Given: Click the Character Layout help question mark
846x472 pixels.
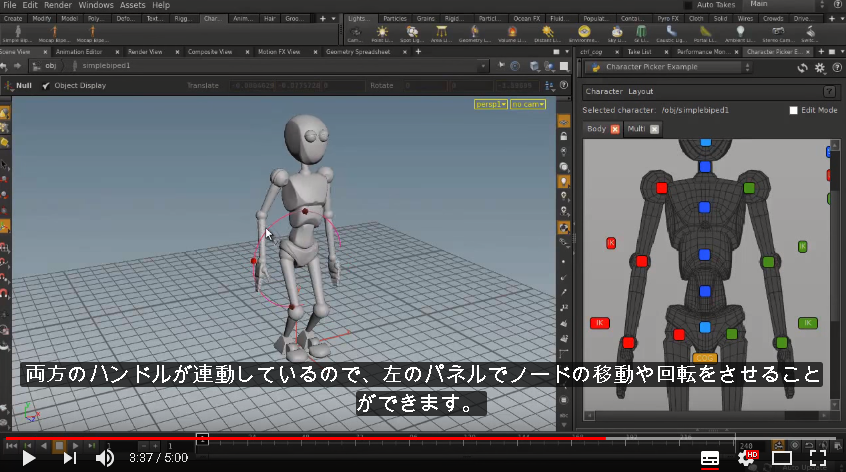Looking at the screenshot, I should (x=830, y=92).
